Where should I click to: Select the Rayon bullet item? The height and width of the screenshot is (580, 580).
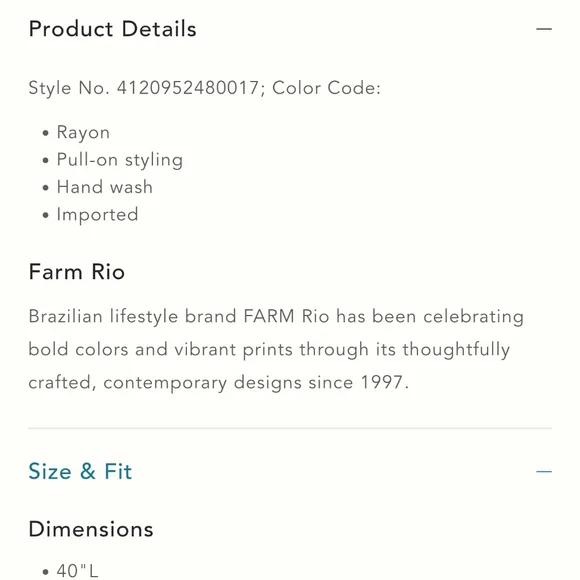(83, 133)
